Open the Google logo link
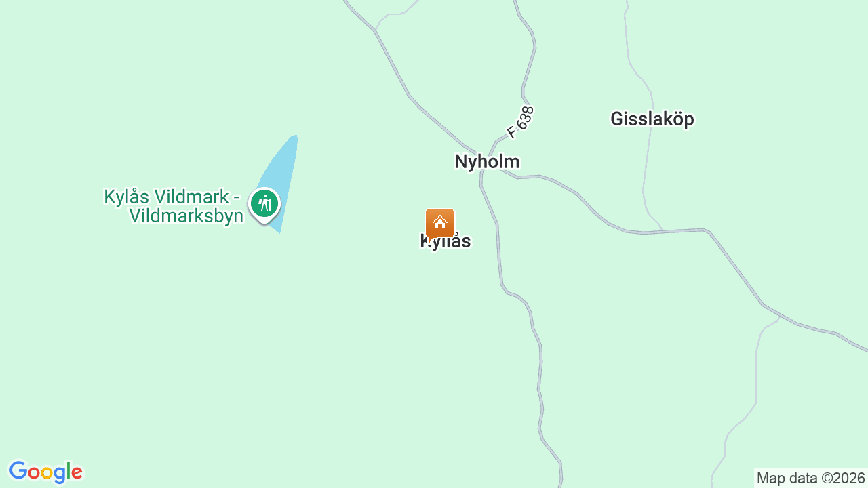The height and width of the screenshot is (488, 868). pos(45,472)
